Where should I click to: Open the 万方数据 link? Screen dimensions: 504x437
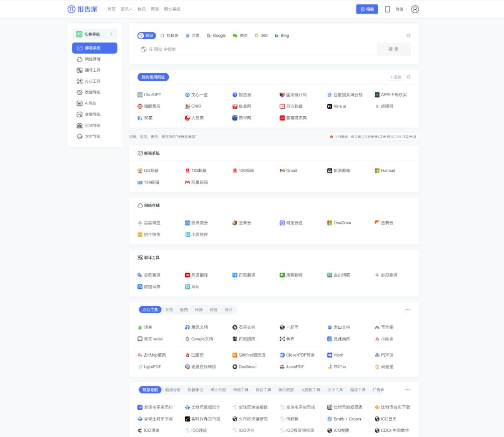[x=291, y=106]
